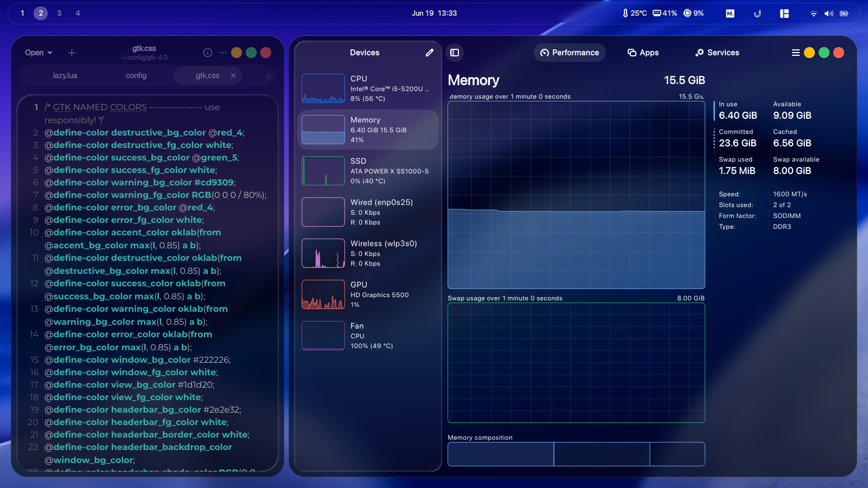Close the gtk.css tab
The image size is (868, 488).
(x=233, y=75)
